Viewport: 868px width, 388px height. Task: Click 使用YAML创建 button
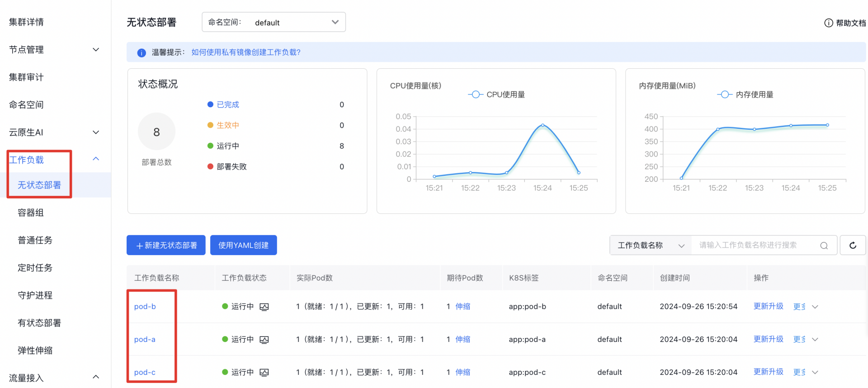pos(244,245)
